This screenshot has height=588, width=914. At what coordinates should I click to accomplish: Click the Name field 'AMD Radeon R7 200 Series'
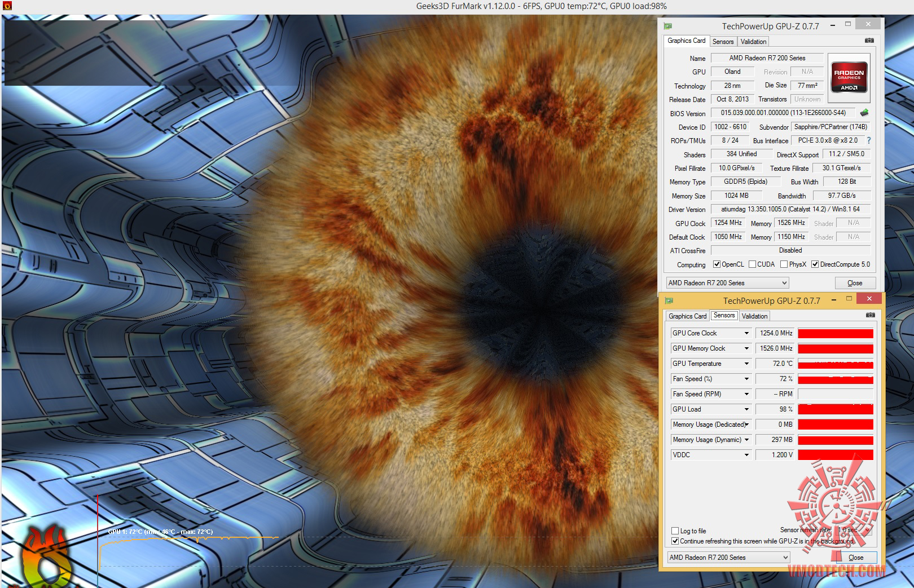click(x=767, y=58)
